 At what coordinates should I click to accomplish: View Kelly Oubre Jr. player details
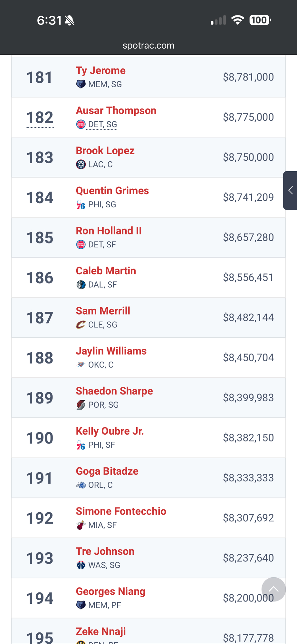[x=110, y=431]
